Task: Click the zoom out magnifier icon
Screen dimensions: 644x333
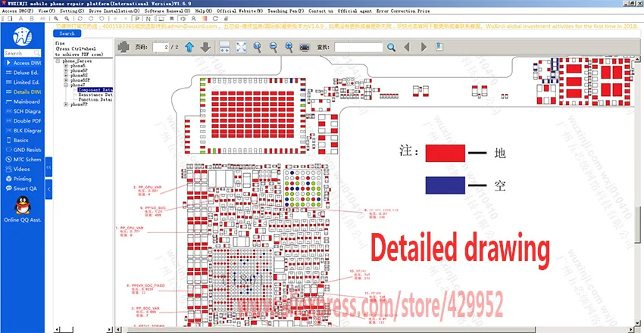Action: pos(273,47)
